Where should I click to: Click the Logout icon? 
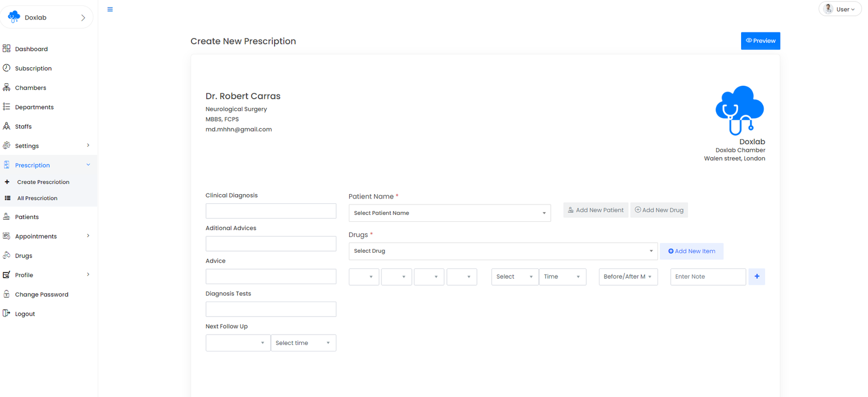pos(7,313)
